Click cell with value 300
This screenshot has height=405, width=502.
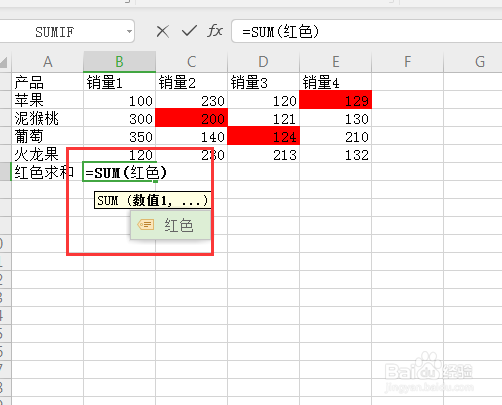coord(119,118)
